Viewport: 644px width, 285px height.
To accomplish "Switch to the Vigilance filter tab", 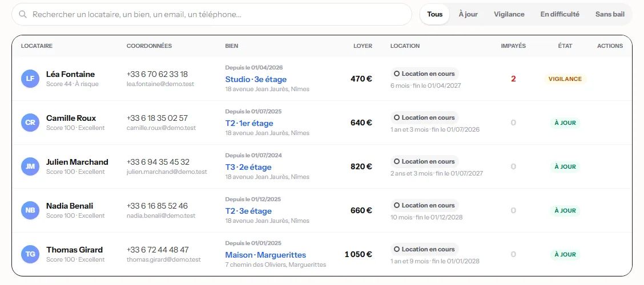I will click(509, 14).
